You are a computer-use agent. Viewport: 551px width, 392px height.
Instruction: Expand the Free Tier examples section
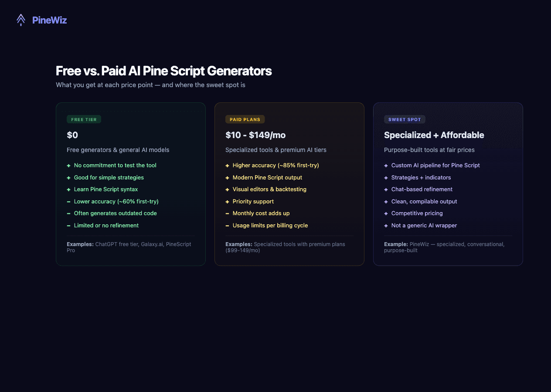(x=129, y=247)
